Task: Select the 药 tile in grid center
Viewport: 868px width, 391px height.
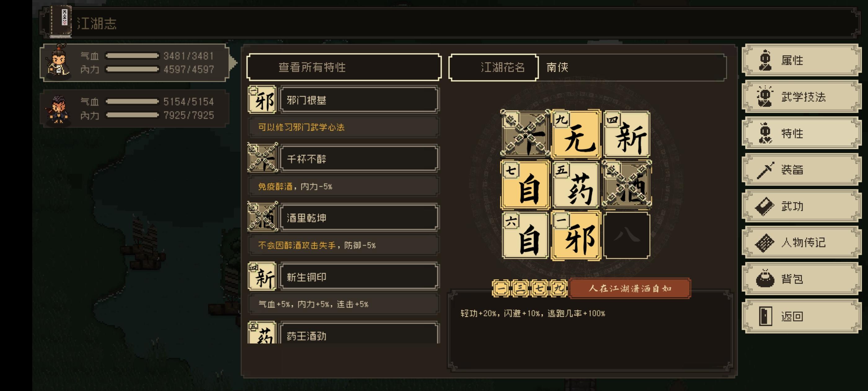Action: pyautogui.click(x=576, y=185)
